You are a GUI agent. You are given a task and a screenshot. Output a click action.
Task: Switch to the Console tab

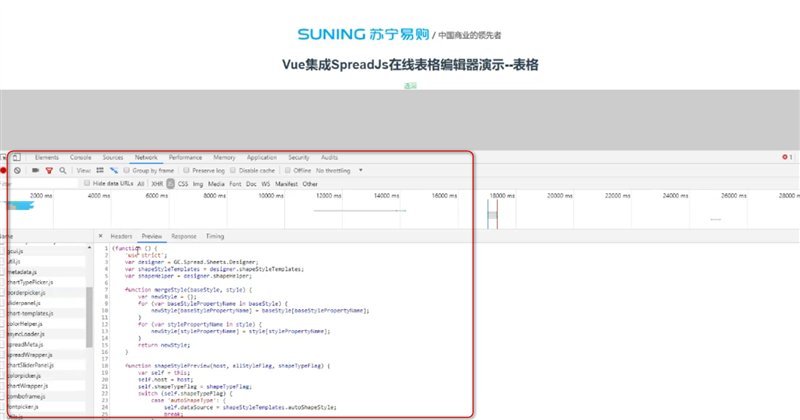tap(80, 158)
